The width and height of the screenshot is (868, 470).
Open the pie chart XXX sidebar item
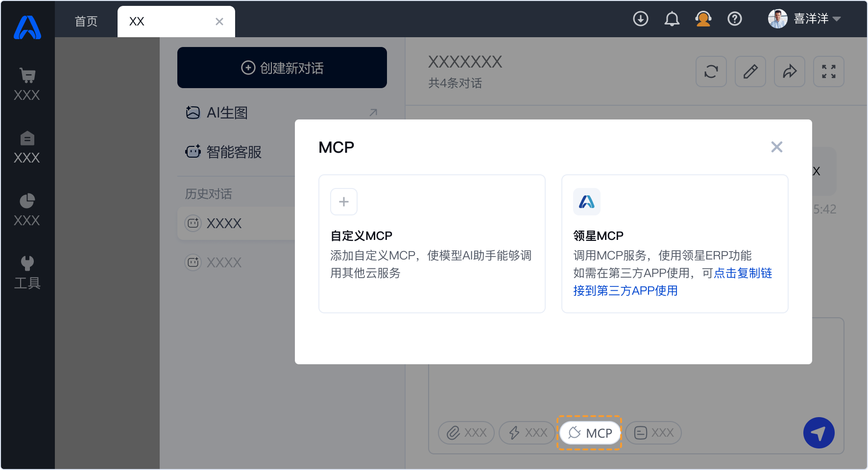click(27, 210)
